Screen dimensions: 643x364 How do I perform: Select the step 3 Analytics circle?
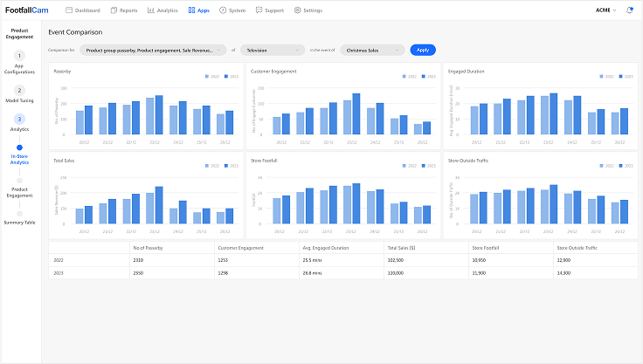(x=19, y=119)
